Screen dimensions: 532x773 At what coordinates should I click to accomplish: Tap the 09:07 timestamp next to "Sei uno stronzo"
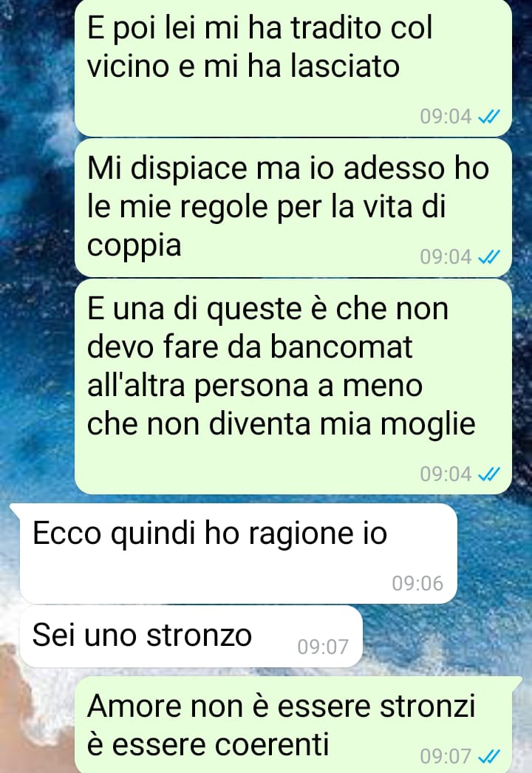[x=323, y=647]
